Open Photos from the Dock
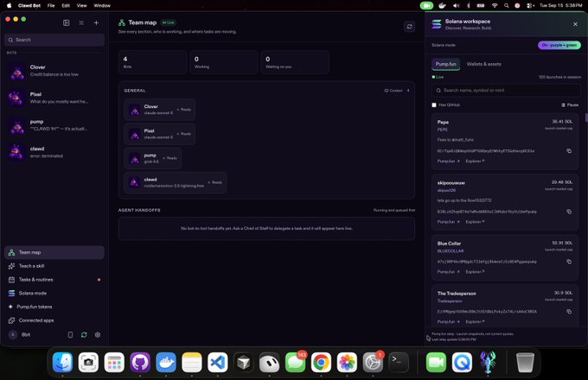This screenshot has width=588, height=380. pyautogui.click(x=347, y=362)
